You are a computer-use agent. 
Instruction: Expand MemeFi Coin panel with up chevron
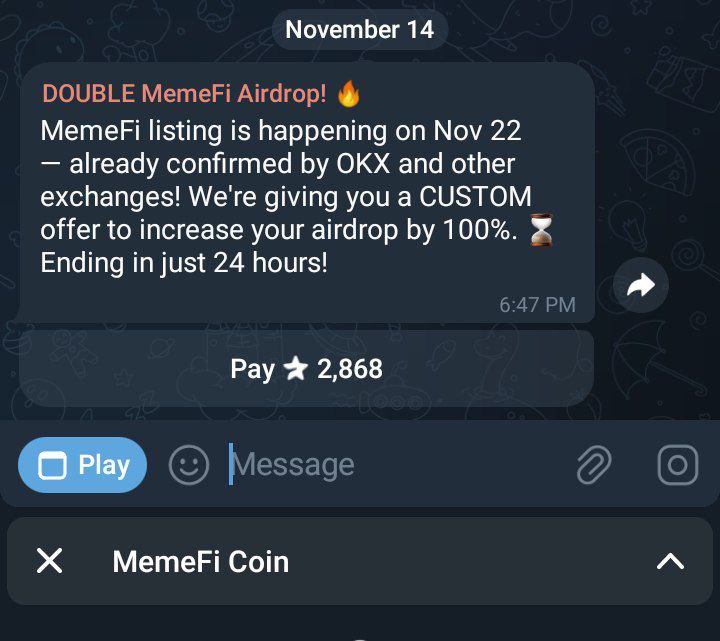coord(670,561)
